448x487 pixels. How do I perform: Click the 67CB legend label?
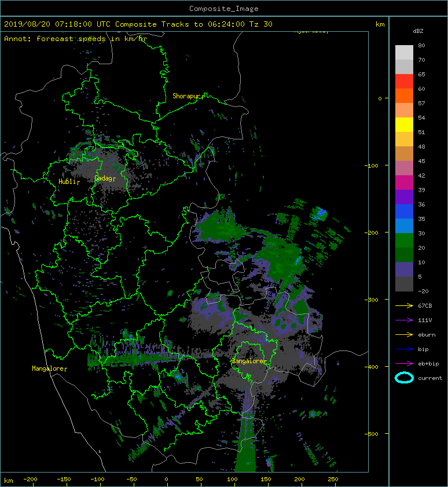click(425, 306)
